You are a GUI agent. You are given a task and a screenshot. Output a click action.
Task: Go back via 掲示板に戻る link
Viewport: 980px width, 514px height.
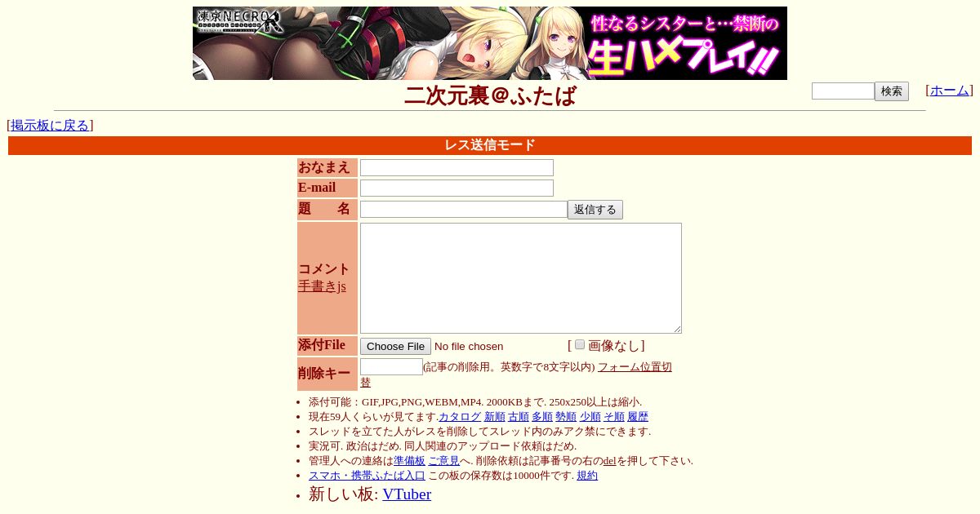pos(50,125)
